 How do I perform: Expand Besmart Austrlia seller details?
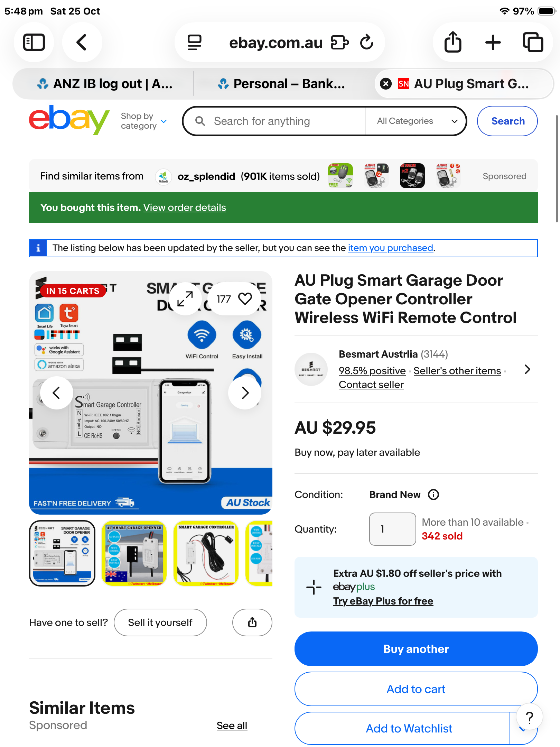point(528,369)
